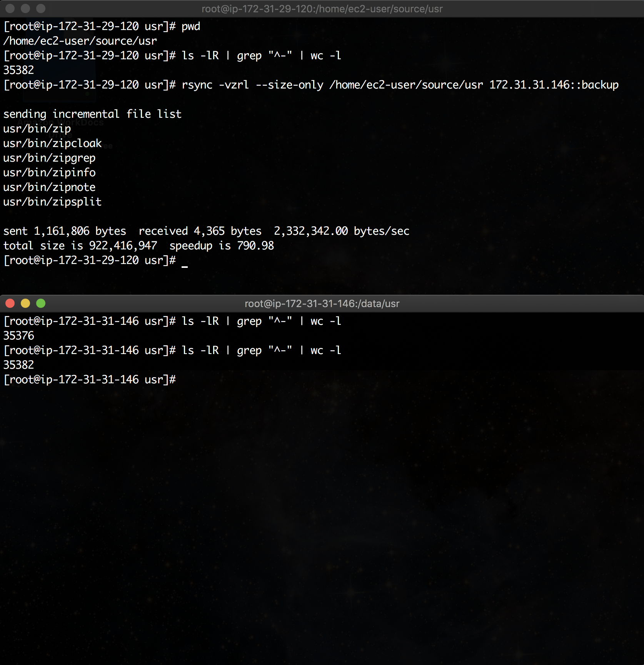644x665 pixels.
Task: Close the bottom terminal with red button
Action: pyautogui.click(x=10, y=304)
